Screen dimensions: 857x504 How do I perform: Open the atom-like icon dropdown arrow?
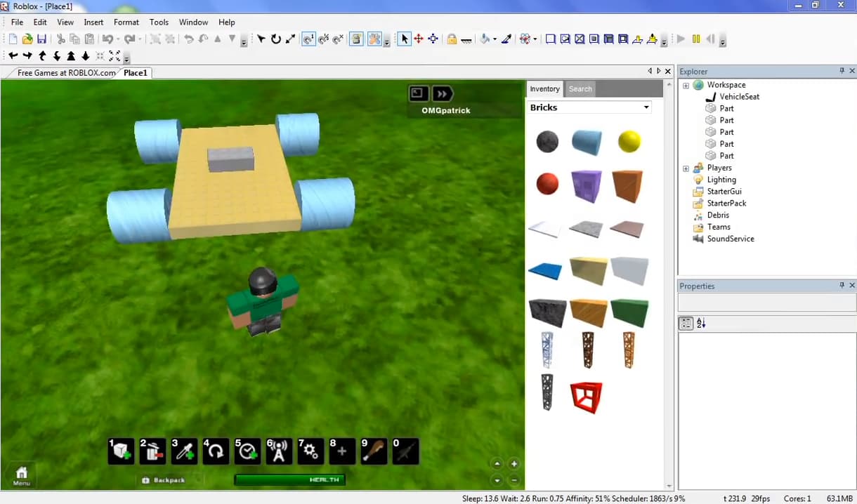[536, 39]
